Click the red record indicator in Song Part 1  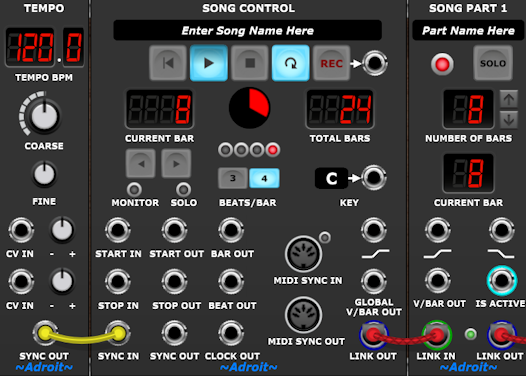click(x=442, y=64)
